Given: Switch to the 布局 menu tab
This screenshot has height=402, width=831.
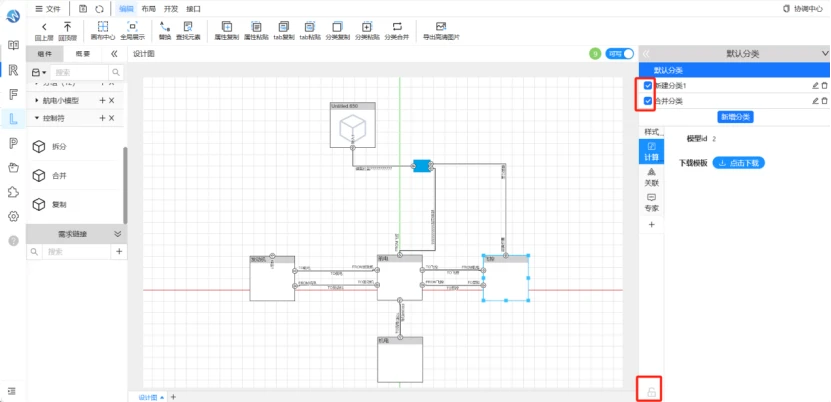Looking at the screenshot, I should (148, 8).
